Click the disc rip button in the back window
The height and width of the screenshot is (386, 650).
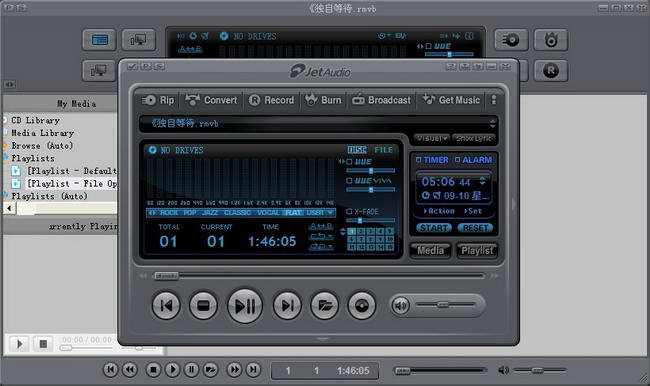point(511,40)
